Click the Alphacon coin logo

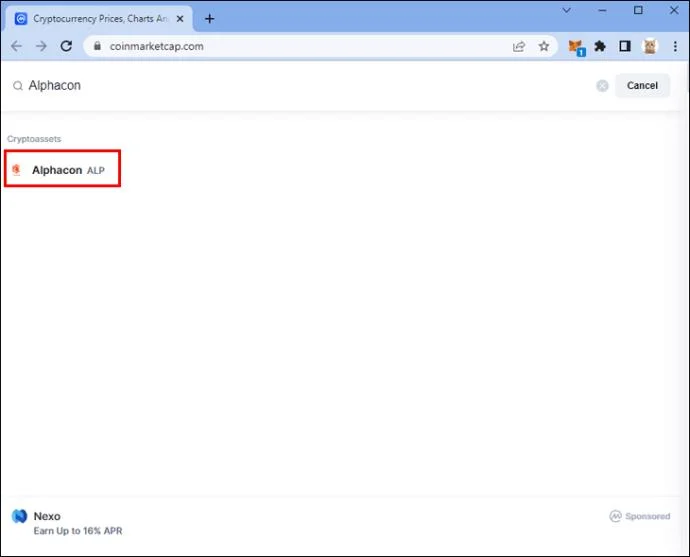(17, 170)
